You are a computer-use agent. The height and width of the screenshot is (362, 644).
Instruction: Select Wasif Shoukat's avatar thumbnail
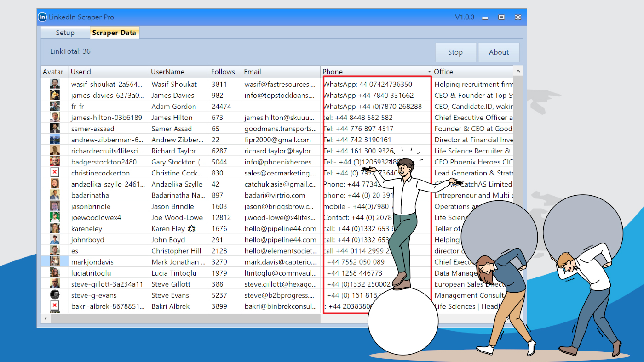pos(55,84)
